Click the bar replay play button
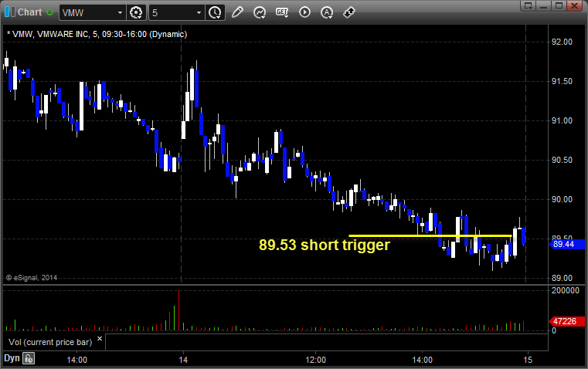588x369 pixels. coord(304,12)
